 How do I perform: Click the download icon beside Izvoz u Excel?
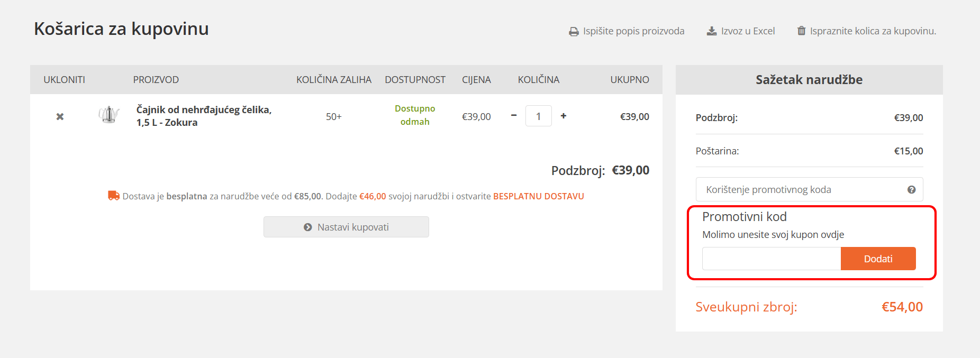pos(711,31)
